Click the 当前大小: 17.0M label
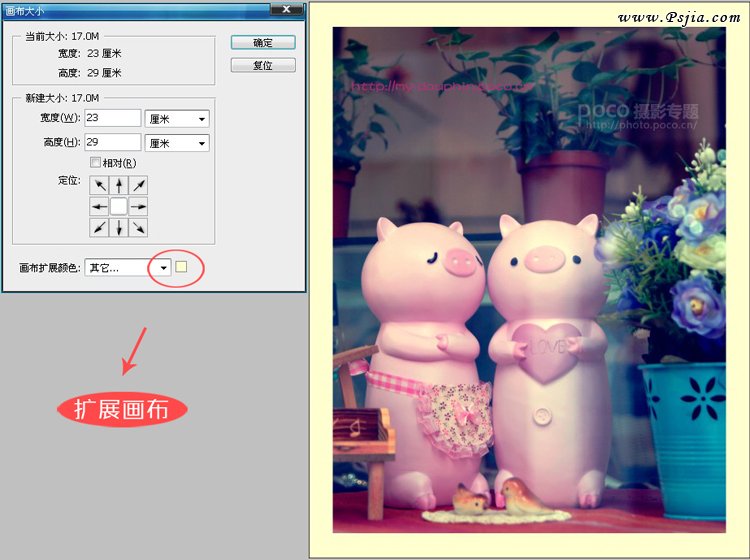The height and width of the screenshot is (560, 750). (62, 36)
